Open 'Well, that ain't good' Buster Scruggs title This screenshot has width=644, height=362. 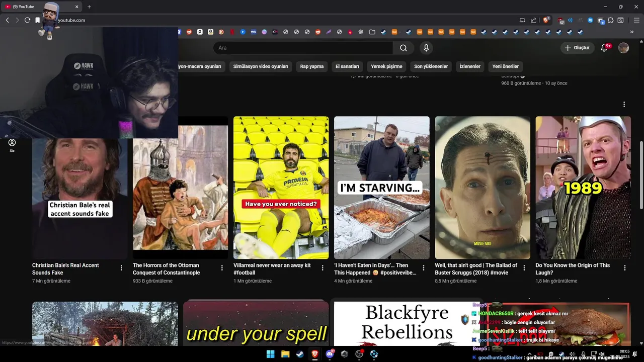[476, 269]
